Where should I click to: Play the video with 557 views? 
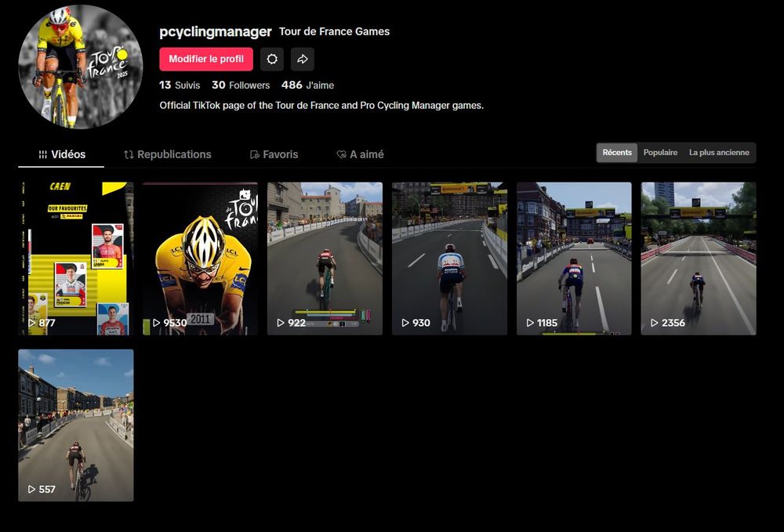[76, 425]
